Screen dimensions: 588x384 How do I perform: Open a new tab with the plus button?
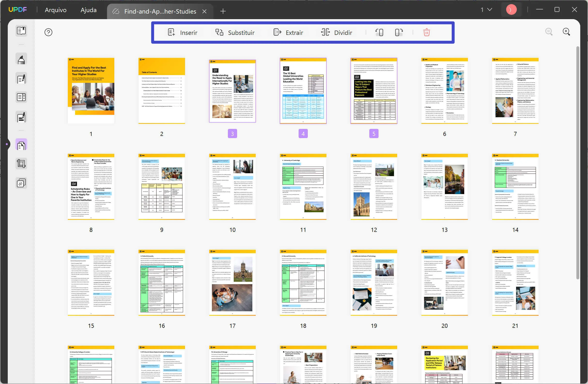click(223, 11)
